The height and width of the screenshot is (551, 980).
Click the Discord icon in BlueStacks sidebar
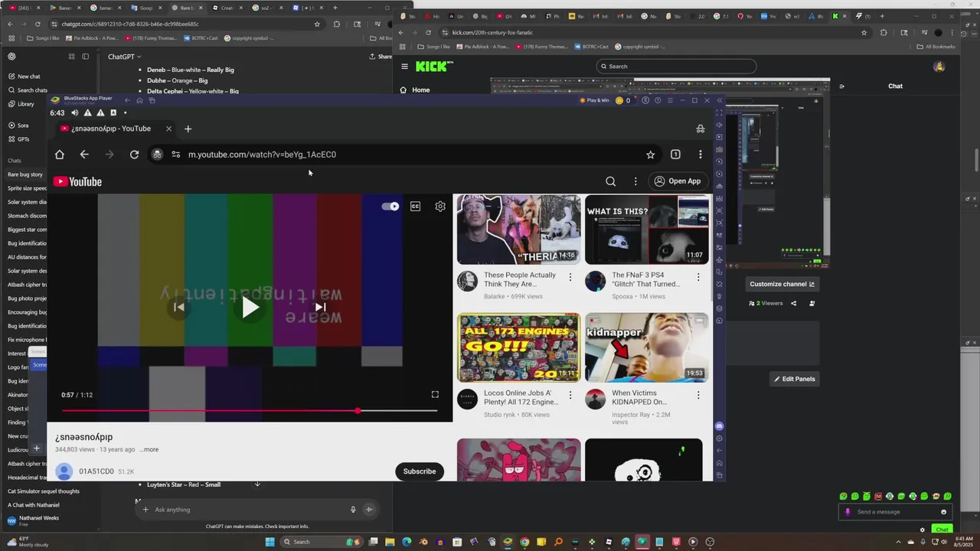pos(719,425)
